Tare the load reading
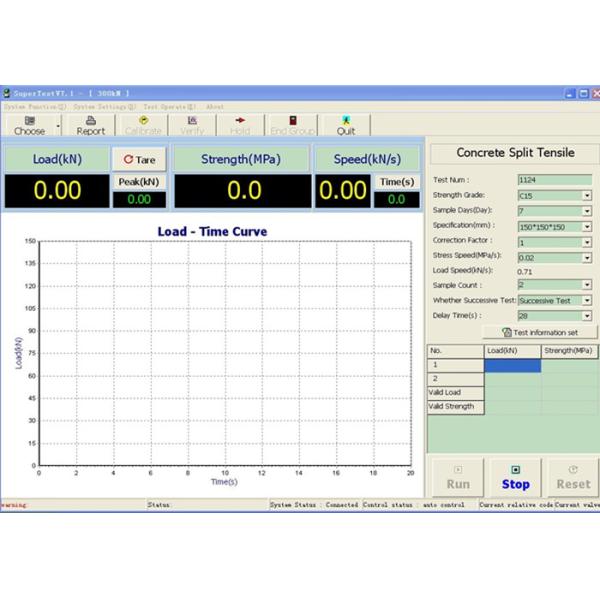The width and height of the screenshot is (600, 600). click(139, 160)
